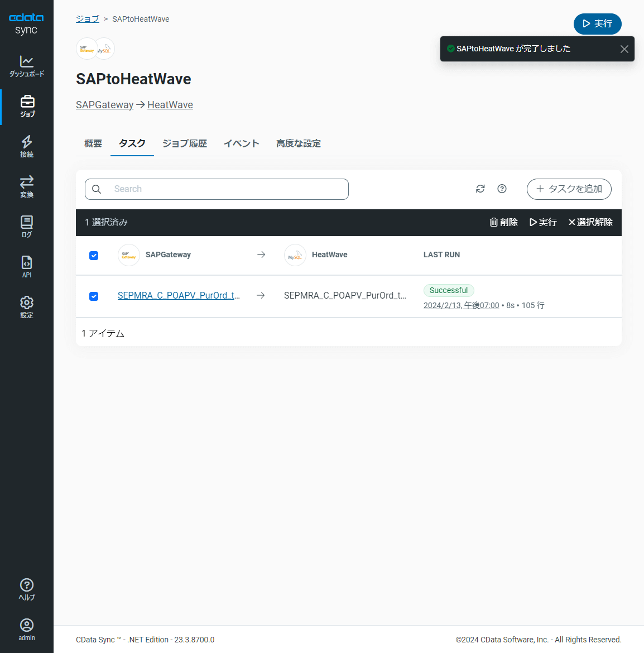Viewport: 644px width, 653px height.
Task: Click the green success icon in notification
Action: (450, 49)
